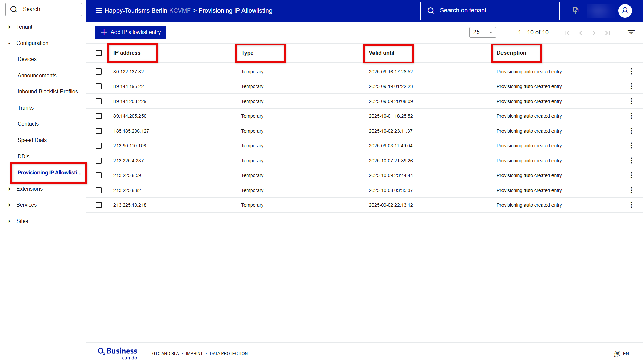Collapse the Configuration tree section
This screenshot has width=643, height=364.
click(9, 43)
